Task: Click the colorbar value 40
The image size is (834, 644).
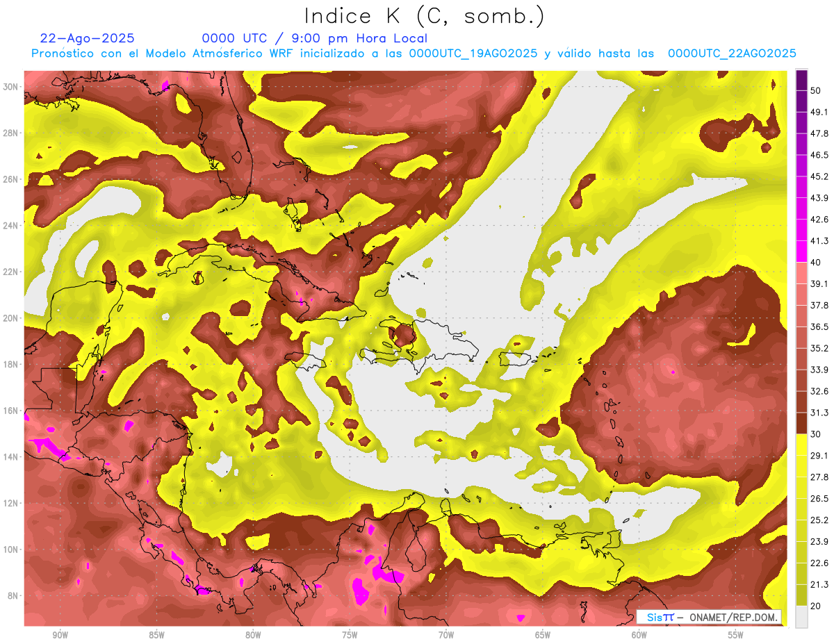Action: point(816,263)
